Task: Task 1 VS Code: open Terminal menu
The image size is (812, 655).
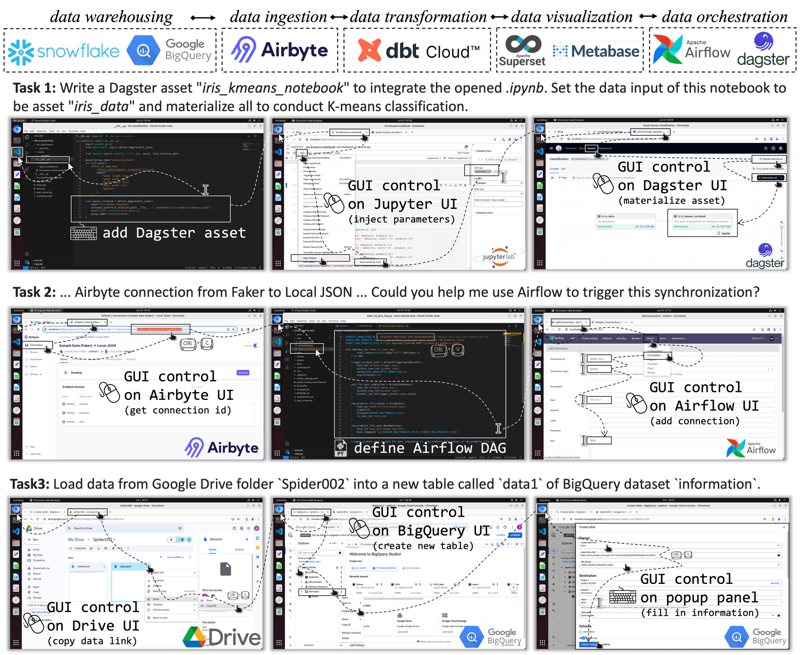Action: pos(73,131)
